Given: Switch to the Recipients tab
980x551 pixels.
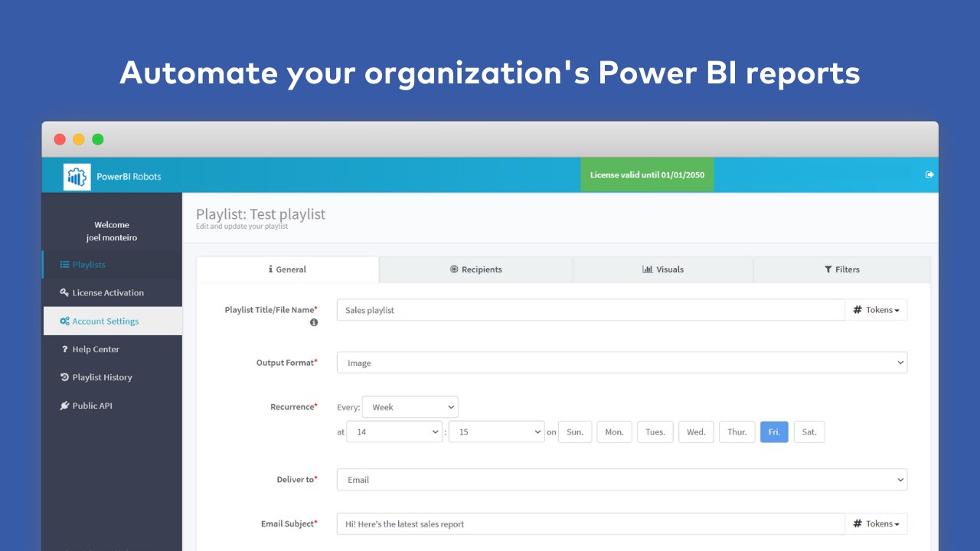Looking at the screenshot, I should click(x=475, y=269).
